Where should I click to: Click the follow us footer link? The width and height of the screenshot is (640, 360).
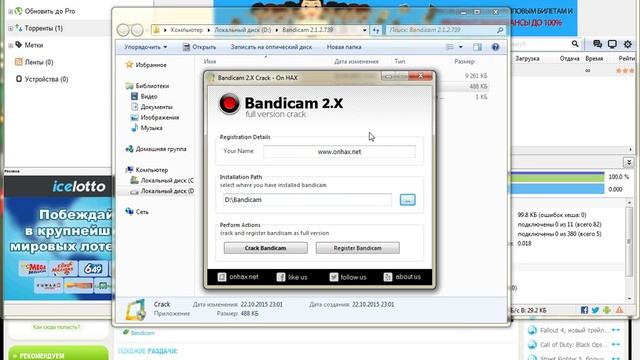coord(348,277)
